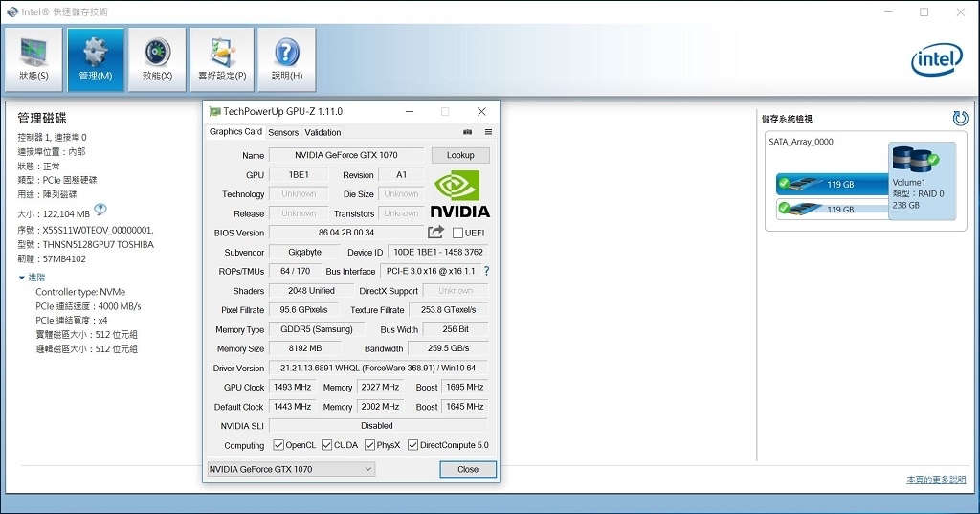
Task: Toggle the PhysX checkbox
Action: pyautogui.click(x=370, y=444)
